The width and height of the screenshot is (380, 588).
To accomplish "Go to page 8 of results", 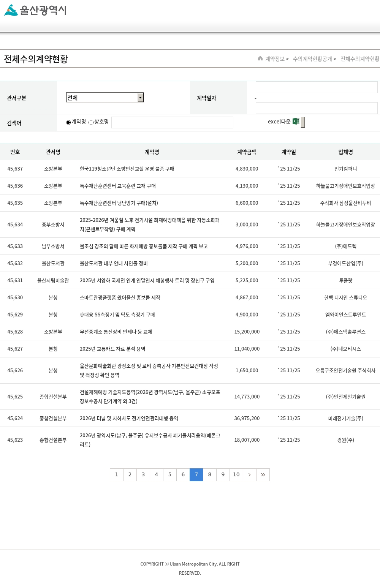I will pyautogui.click(x=210, y=474).
